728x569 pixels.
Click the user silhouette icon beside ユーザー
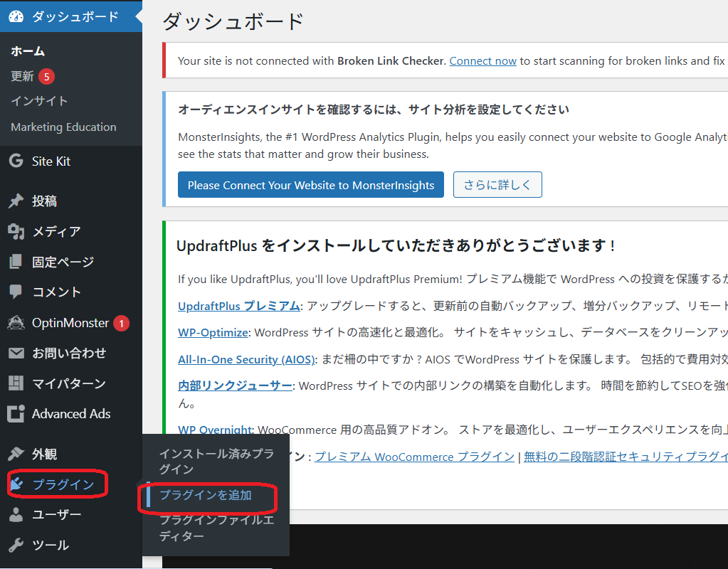click(16, 514)
